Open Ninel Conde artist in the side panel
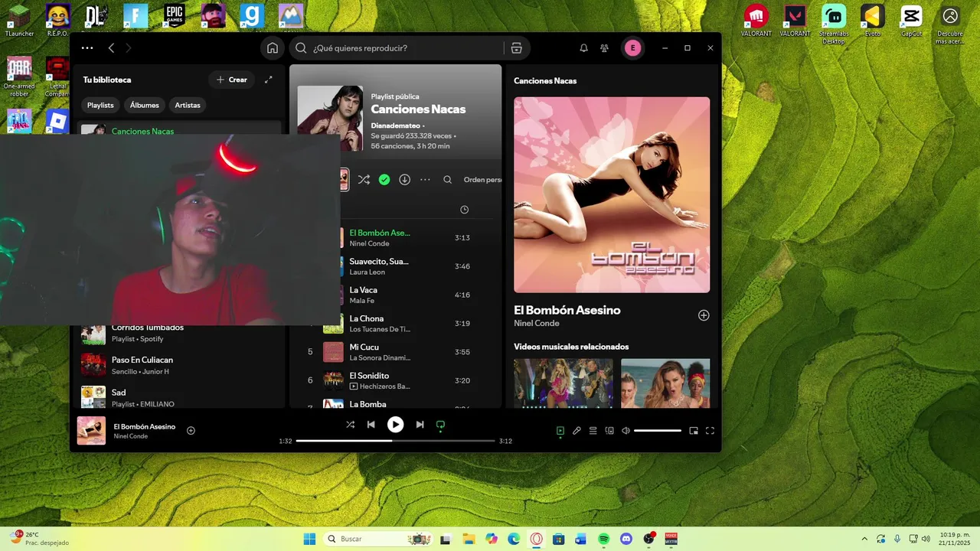The image size is (980, 551). (537, 324)
